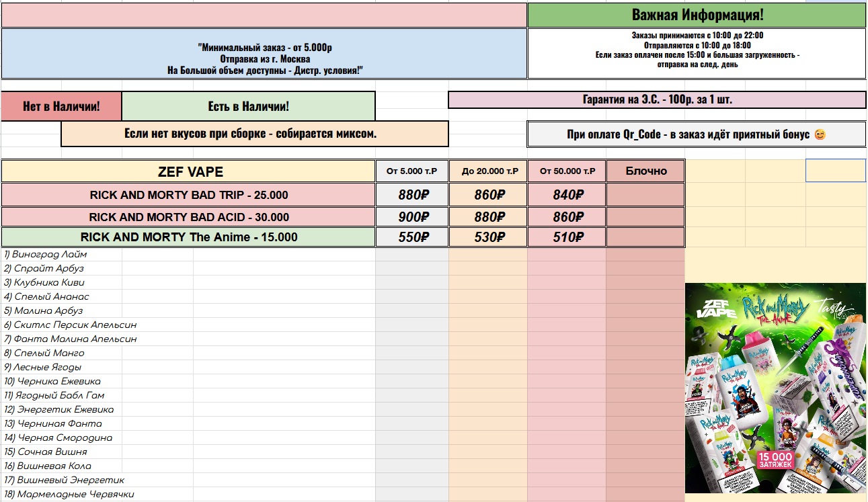Select "RICK AND MORTY BAD TRIP - 25.000" cell
The image size is (868, 502).
click(189, 195)
